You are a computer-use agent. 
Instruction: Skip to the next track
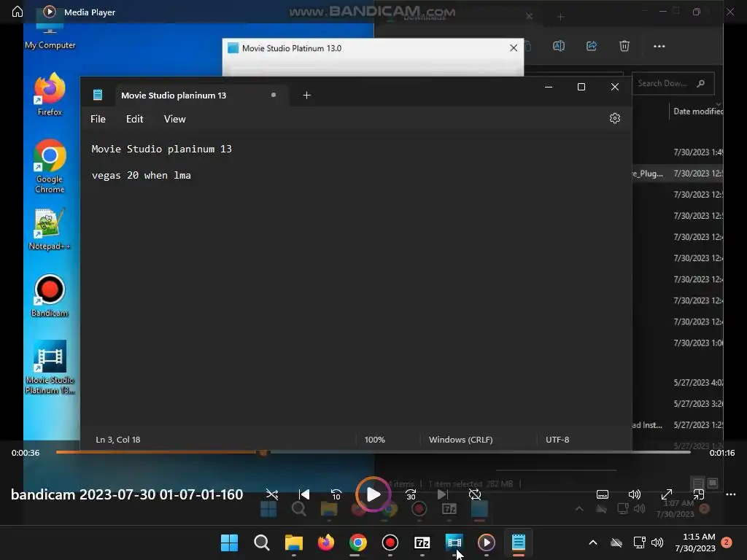point(443,494)
